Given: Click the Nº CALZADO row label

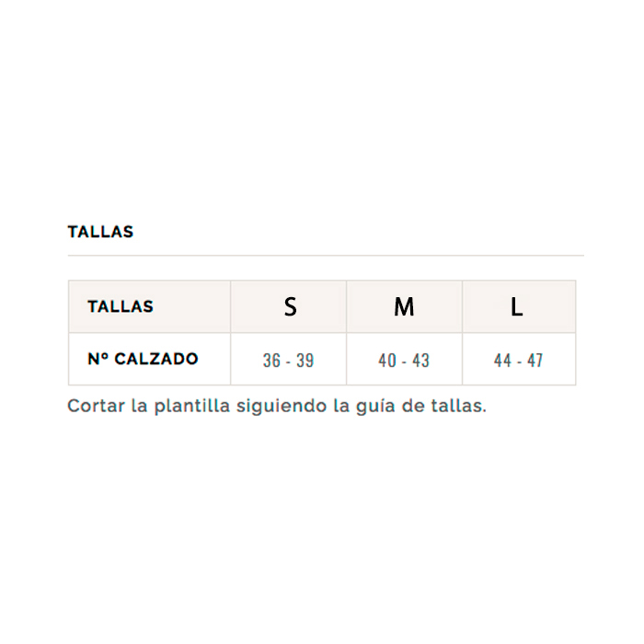Looking at the screenshot, I should (x=143, y=359).
